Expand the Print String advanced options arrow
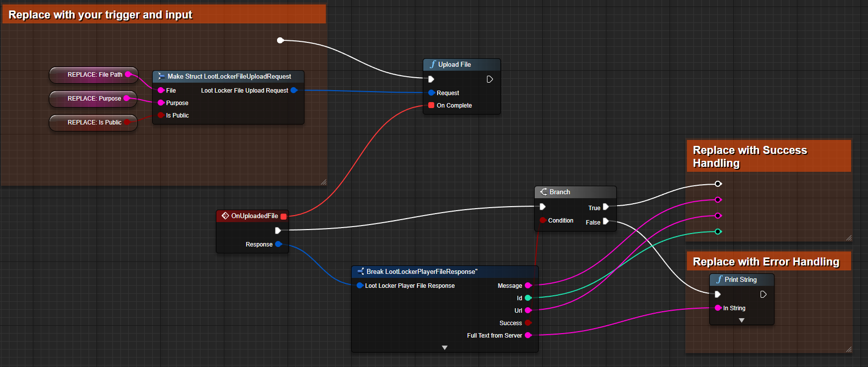The image size is (868, 367). [x=742, y=320]
